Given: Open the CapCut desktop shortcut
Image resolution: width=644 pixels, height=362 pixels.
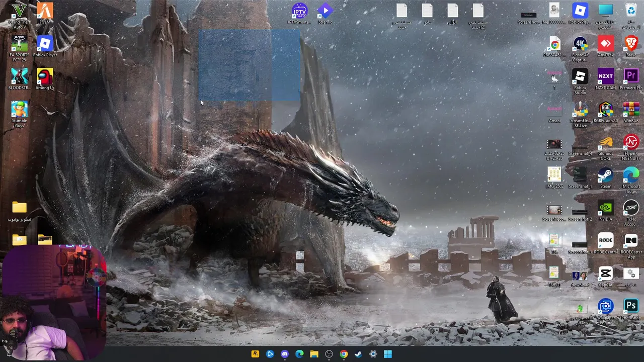Looking at the screenshot, I should (606, 276).
